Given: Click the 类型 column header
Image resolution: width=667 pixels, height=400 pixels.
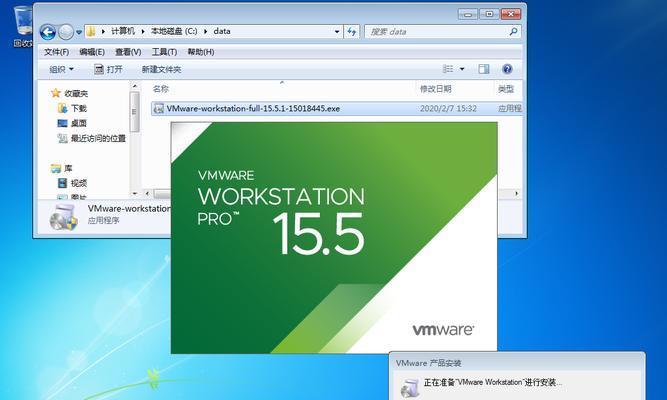Looking at the screenshot, I should 506,89.
